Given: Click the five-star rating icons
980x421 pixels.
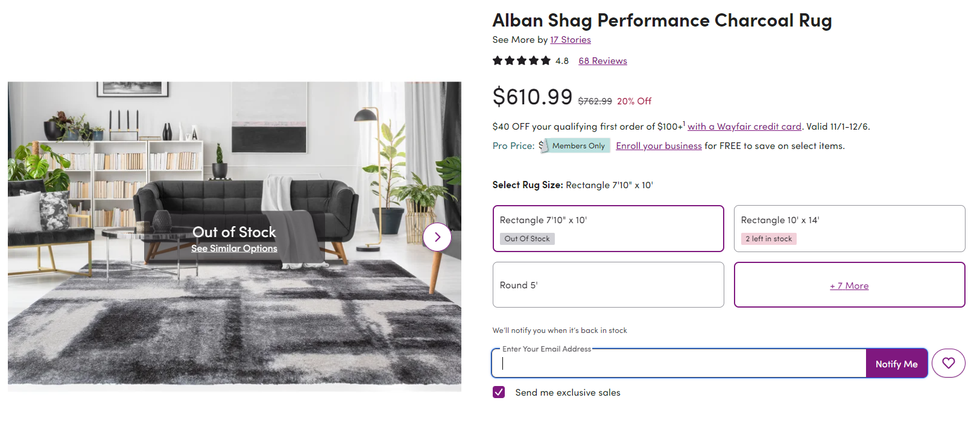Looking at the screenshot, I should click(x=522, y=61).
